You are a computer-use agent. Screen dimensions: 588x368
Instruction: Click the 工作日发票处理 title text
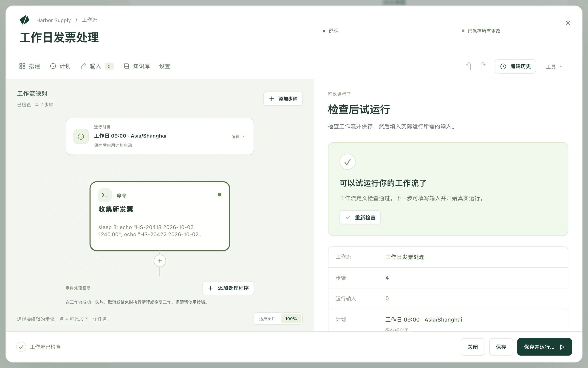pos(59,37)
